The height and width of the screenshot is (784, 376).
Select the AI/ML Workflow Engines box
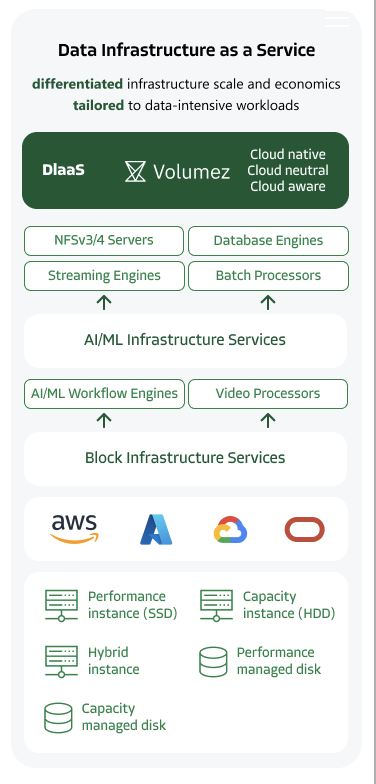pos(104,394)
